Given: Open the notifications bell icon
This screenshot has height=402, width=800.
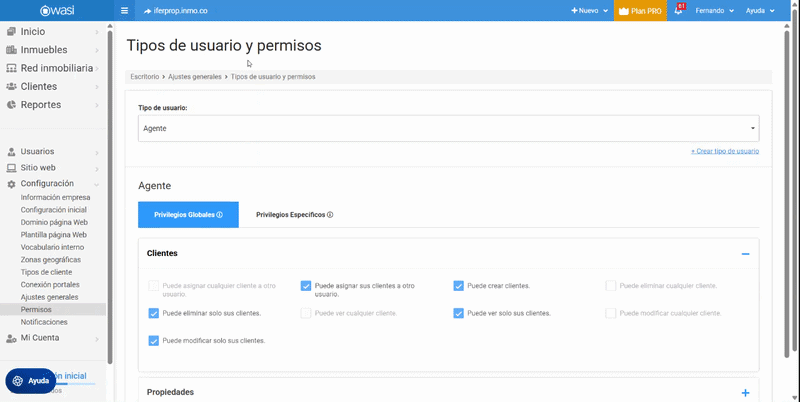Looking at the screenshot, I should (678, 11).
